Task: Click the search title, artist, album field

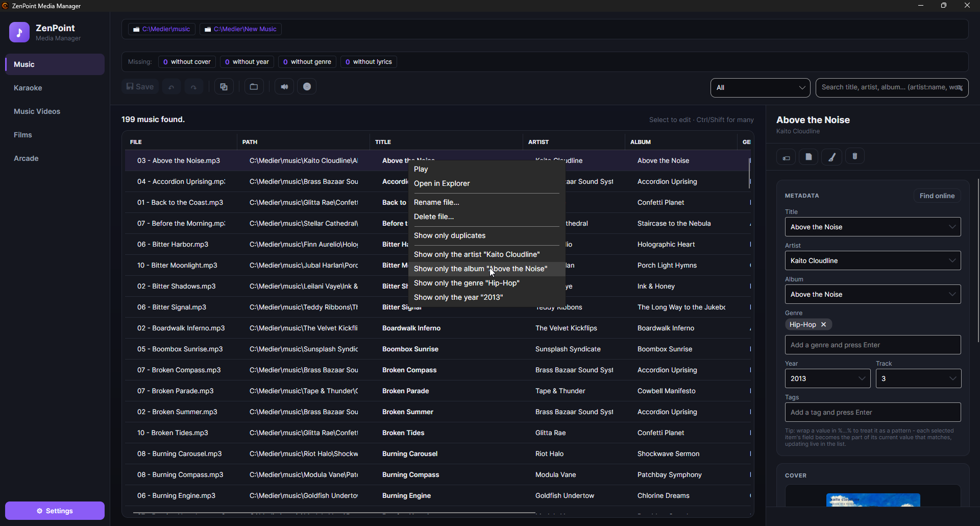Action: tap(892, 88)
